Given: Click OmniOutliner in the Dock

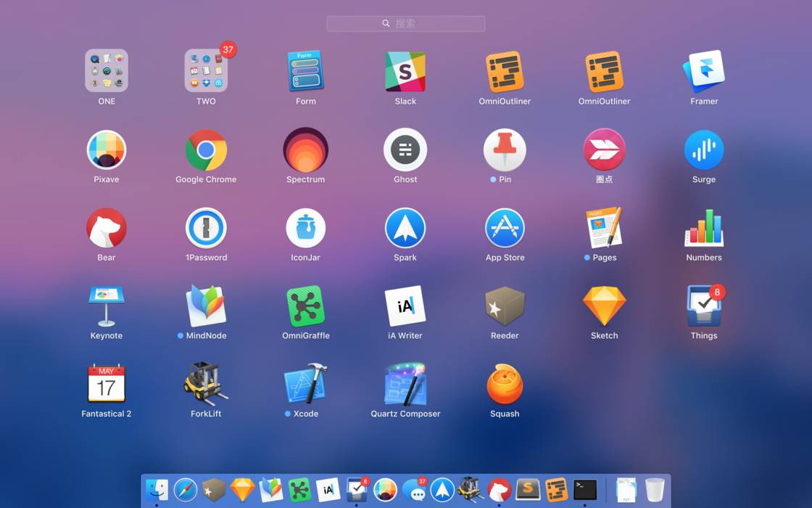Looking at the screenshot, I should point(556,490).
